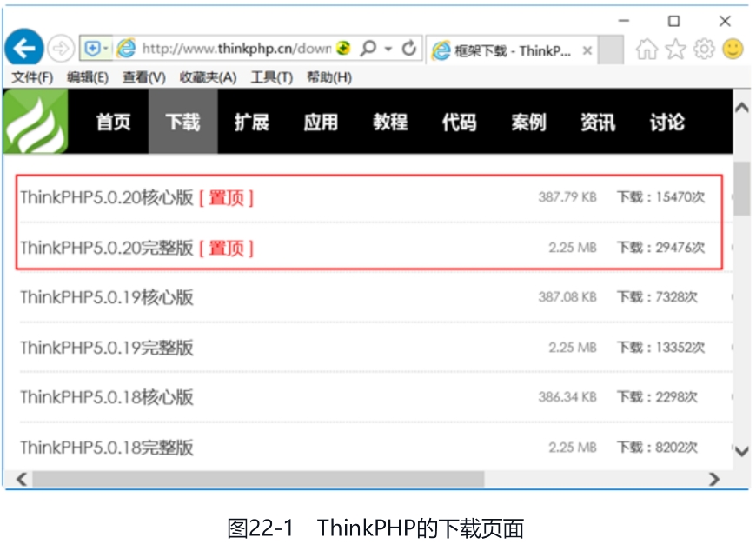Click the browser Forward arrow button
The image size is (756, 551).
click(61, 48)
